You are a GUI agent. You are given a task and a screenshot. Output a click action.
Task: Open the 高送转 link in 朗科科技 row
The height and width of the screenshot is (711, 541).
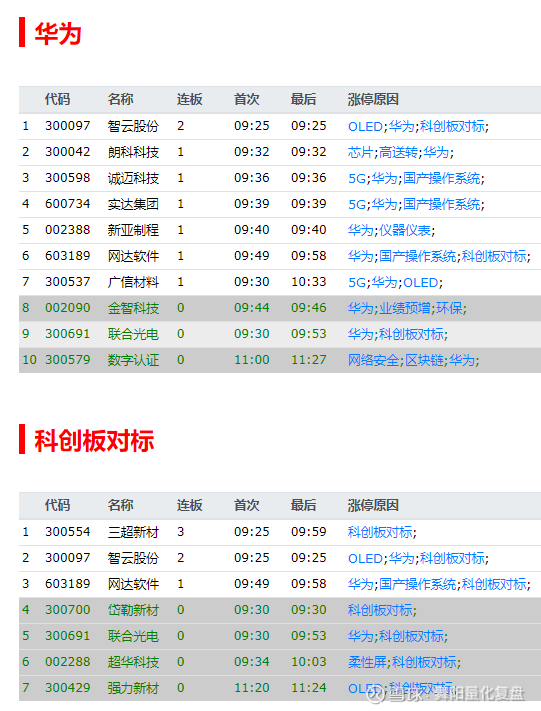pos(398,152)
